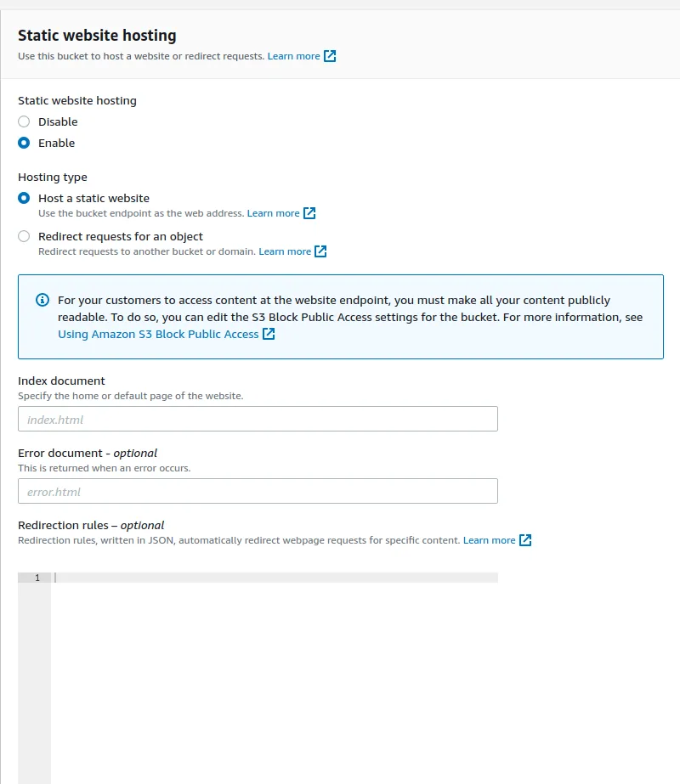Click the info icon in the blue alert box
This screenshot has height=784, width=680.
coord(42,300)
